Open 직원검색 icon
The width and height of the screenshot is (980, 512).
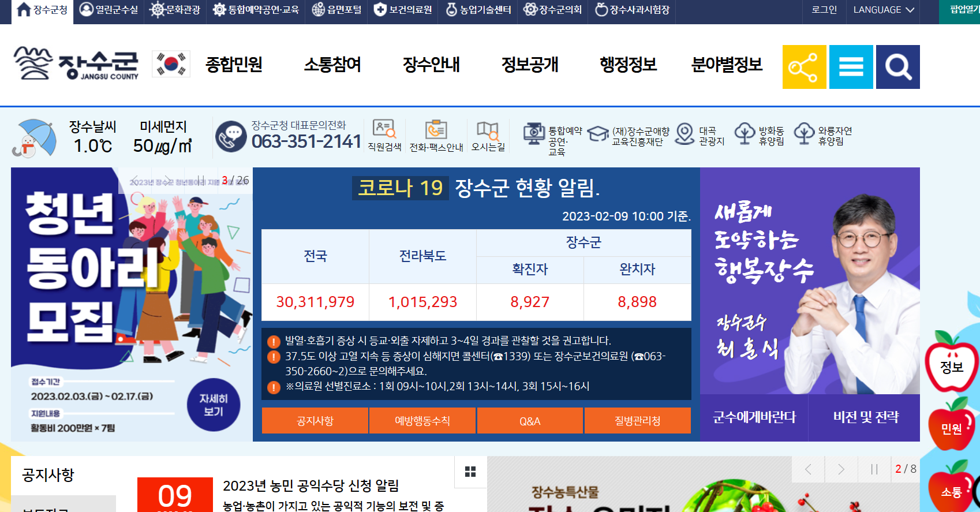(x=384, y=136)
